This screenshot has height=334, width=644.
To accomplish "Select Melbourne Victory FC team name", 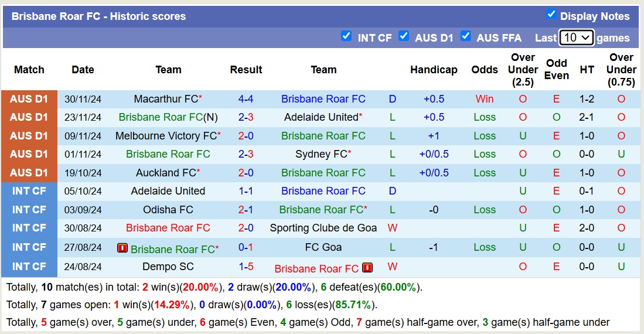I will [166, 136].
